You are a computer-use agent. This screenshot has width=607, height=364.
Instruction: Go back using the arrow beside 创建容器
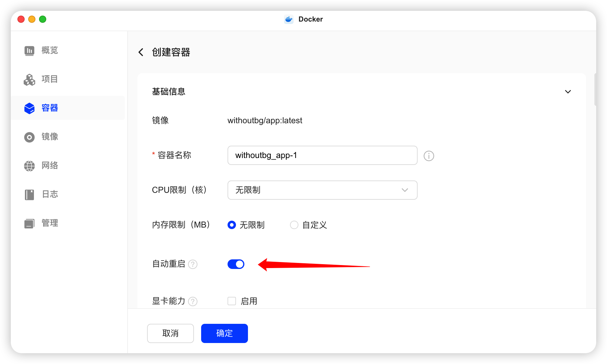[x=141, y=52]
